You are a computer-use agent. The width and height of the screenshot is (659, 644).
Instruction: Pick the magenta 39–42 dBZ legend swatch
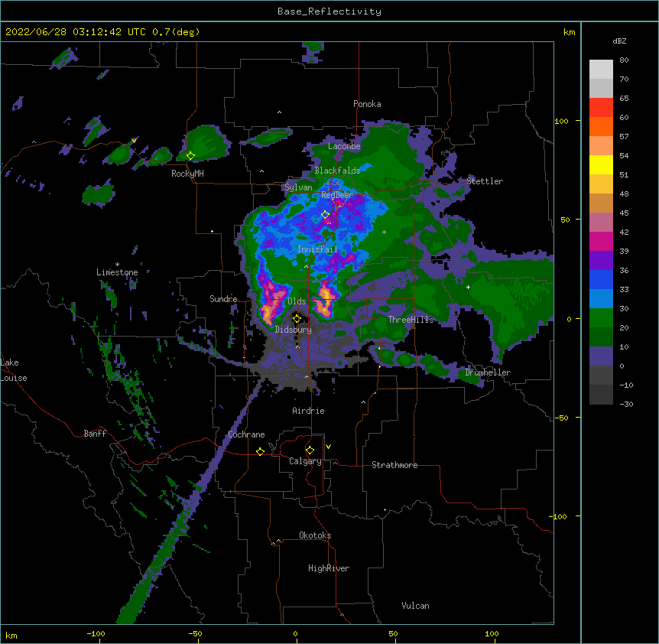(x=601, y=242)
